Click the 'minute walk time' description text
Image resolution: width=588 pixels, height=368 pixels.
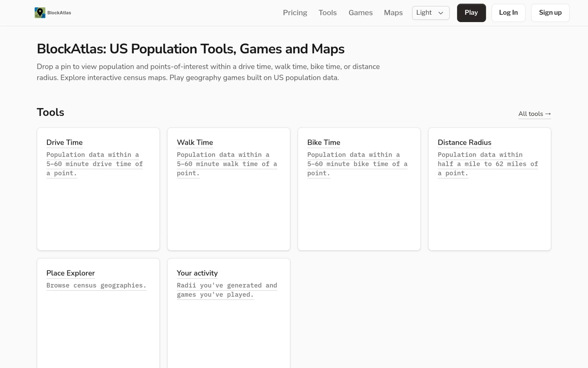(x=227, y=164)
